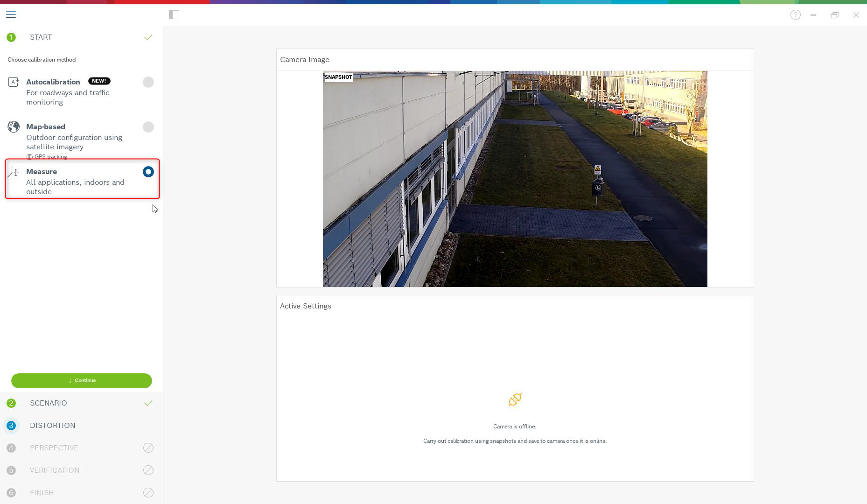
Task: Select the Map-based radio button
Action: [x=148, y=127]
